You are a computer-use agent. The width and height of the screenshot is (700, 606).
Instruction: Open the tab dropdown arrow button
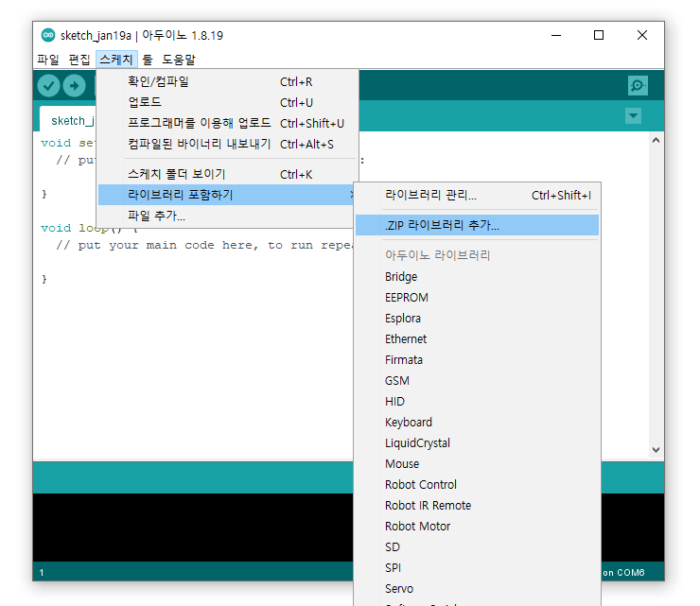633,116
